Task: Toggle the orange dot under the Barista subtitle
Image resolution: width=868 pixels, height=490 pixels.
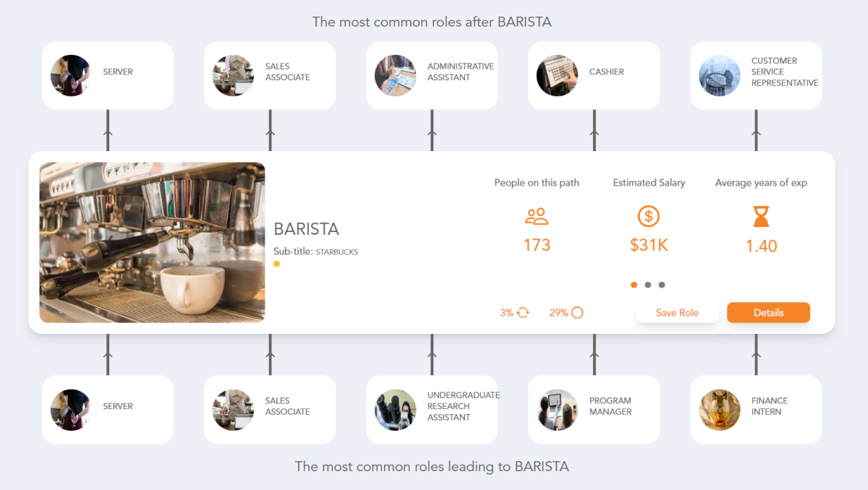Action: 276,264
